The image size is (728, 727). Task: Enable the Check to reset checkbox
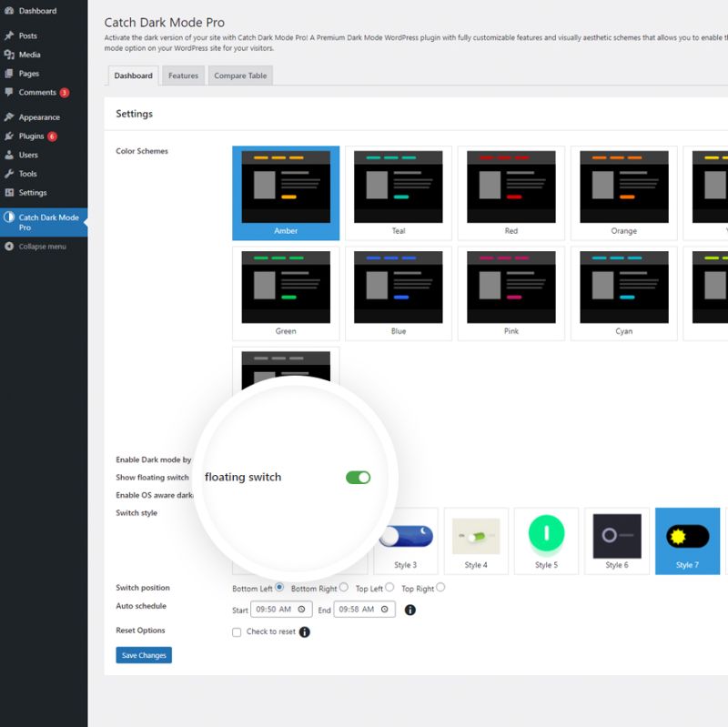(238, 631)
